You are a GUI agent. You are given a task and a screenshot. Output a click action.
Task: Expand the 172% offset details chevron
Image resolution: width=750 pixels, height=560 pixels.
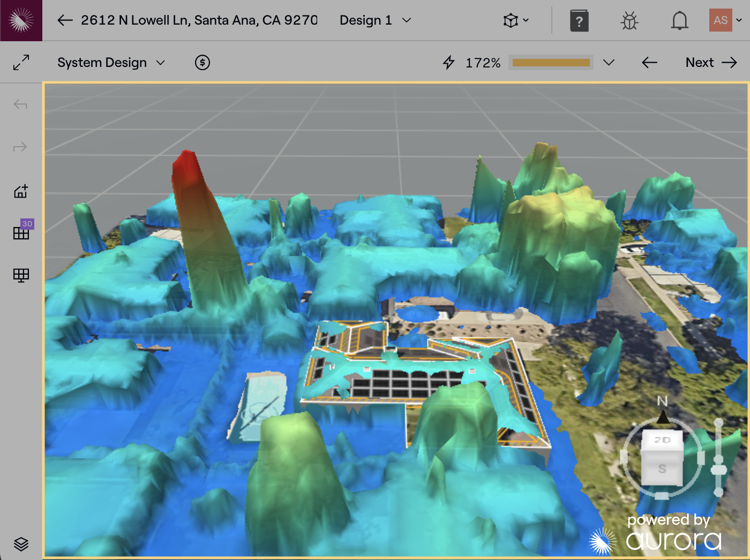(x=609, y=63)
